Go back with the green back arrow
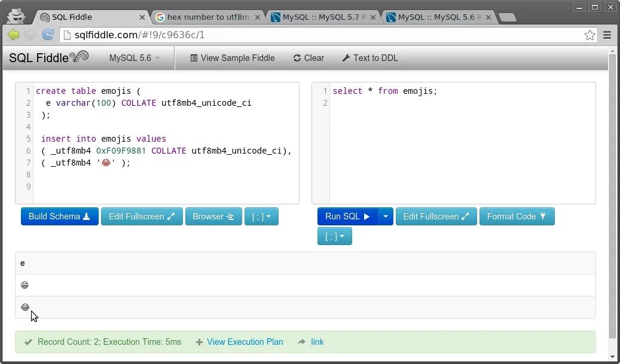The width and height of the screenshot is (620, 364). click(13, 35)
